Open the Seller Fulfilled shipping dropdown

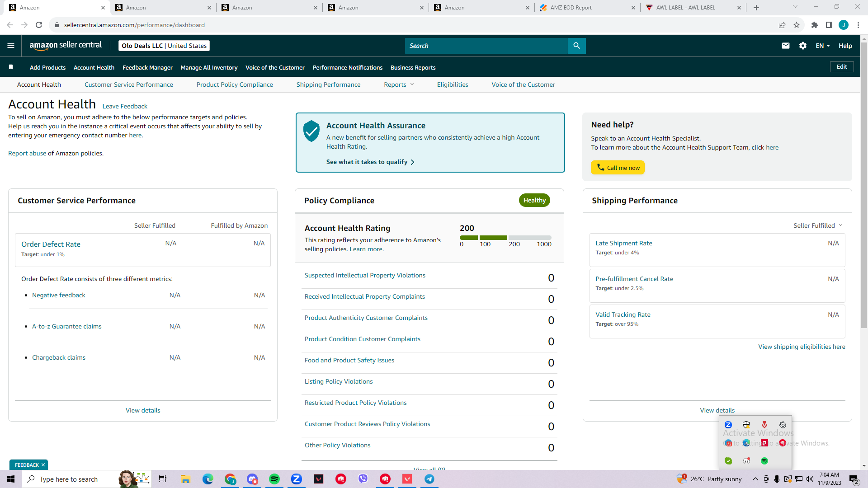pos(818,225)
